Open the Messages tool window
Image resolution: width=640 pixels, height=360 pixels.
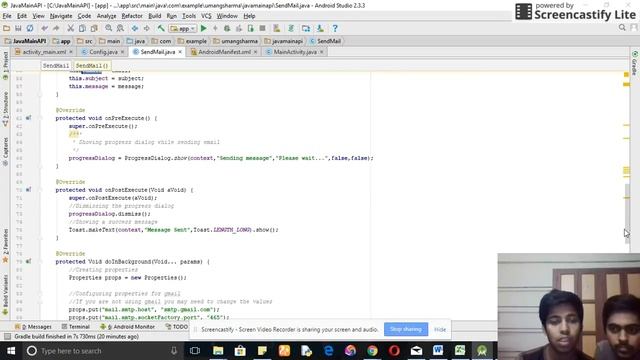(33, 327)
